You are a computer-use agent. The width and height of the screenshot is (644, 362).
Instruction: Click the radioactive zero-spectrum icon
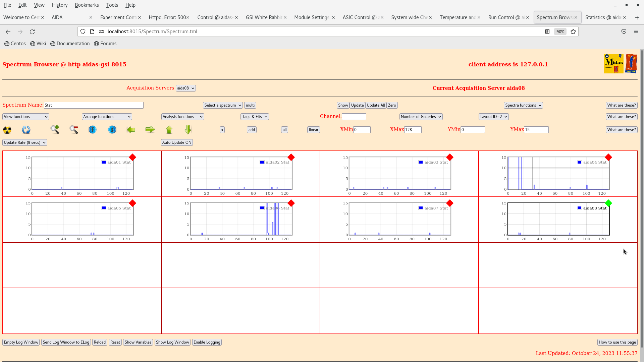tap(7, 130)
